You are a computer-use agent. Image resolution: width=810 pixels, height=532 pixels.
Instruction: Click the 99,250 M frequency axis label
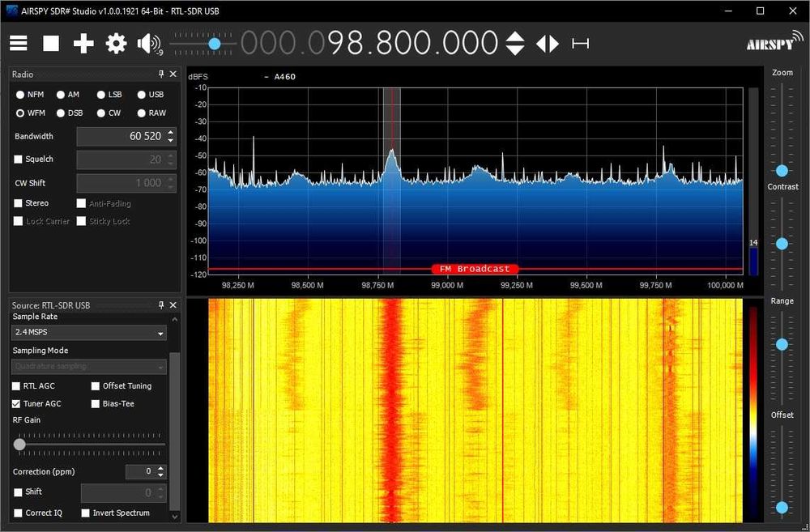point(517,285)
